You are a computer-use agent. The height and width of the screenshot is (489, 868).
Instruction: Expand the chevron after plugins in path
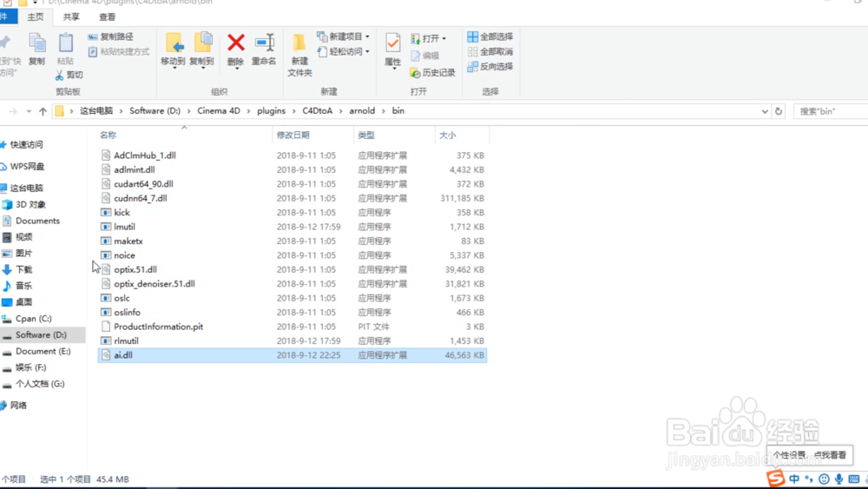coord(294,111)
